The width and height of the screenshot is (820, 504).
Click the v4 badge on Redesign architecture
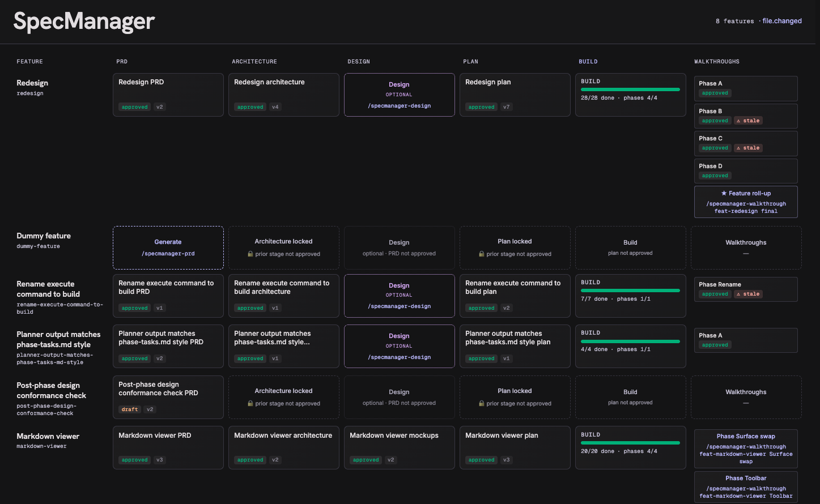tap(275, 107)
